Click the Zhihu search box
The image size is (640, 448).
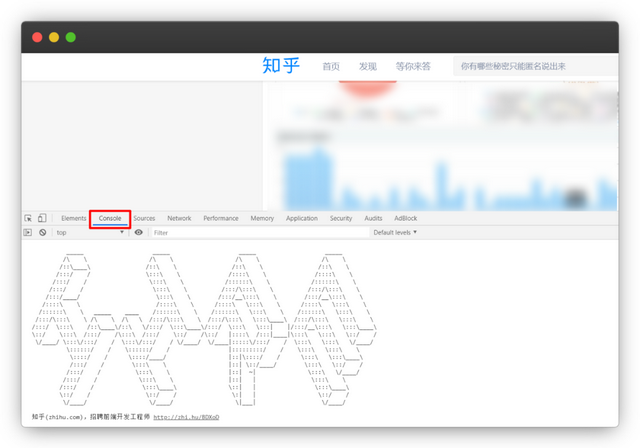[x=536, y=66]
